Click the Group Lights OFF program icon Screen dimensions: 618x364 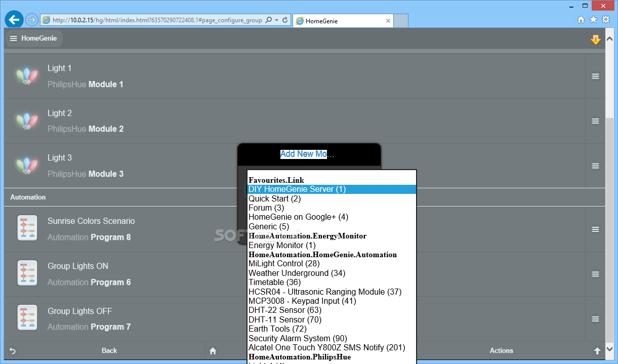pyautogui.click(x=27, y=318)
